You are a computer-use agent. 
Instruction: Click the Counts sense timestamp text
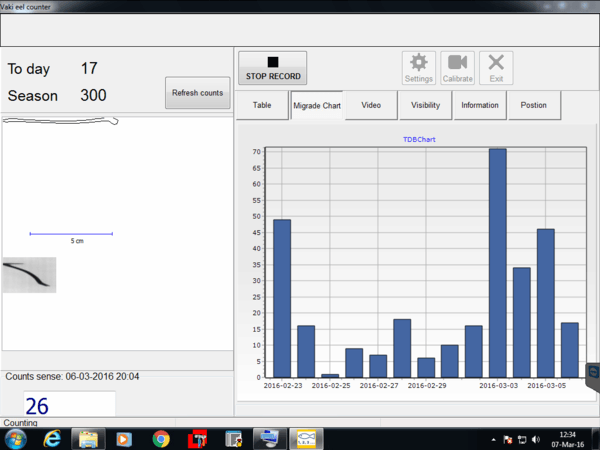click(72, 377)
